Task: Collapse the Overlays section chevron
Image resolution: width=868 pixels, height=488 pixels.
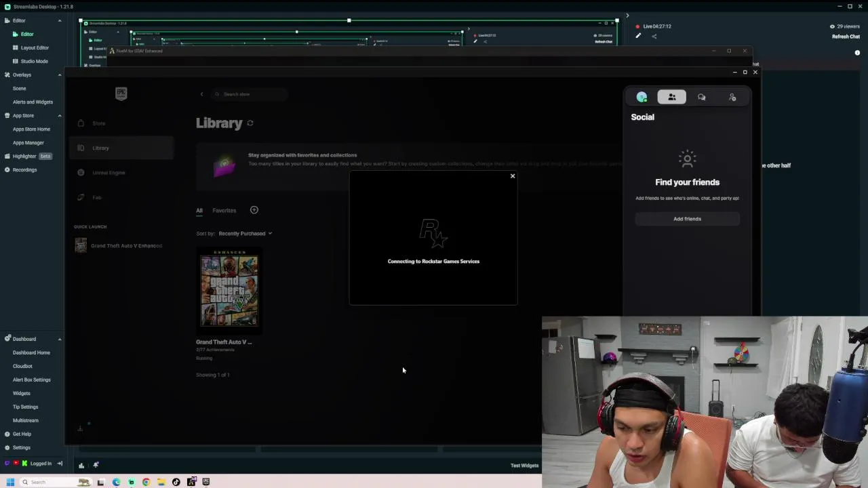Action: (x=60, y=75)
